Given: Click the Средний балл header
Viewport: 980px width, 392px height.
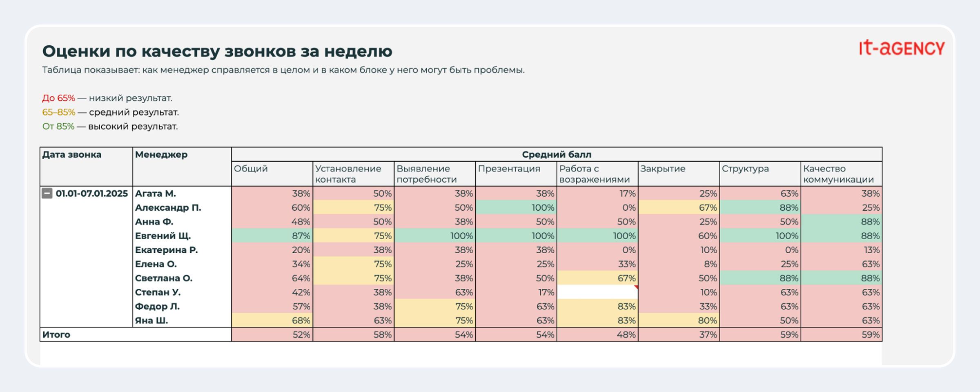Looking at the screenshot, I should point(556,154).
